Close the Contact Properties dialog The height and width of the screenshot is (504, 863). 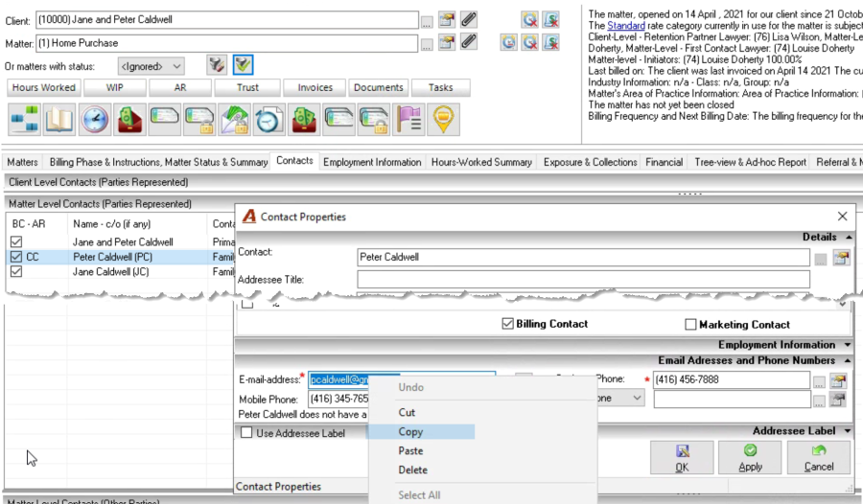tap(842, 217)
